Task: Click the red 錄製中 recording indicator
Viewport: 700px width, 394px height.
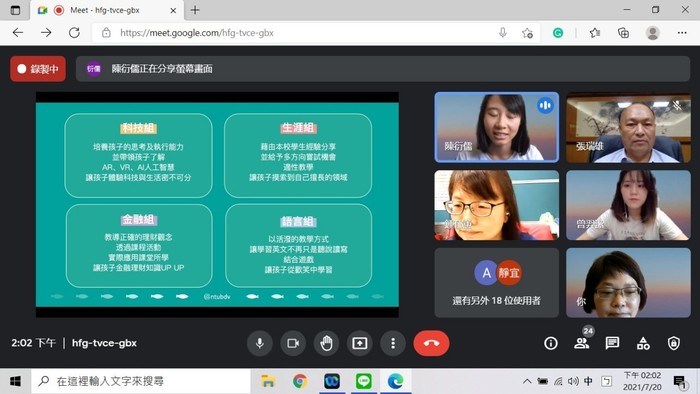Action: coord(38,69)
